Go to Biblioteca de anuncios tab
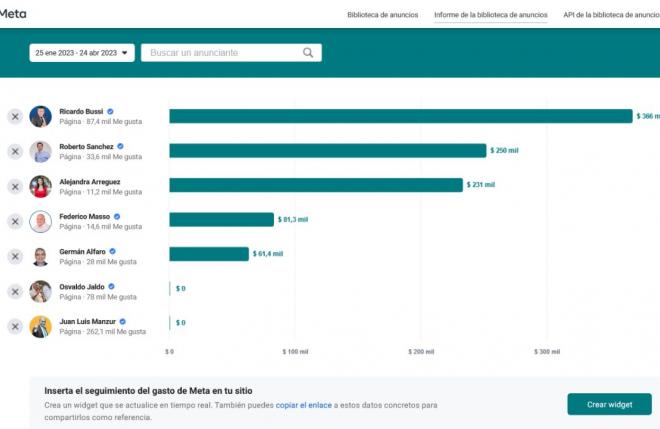This screenshot has width=660, height=429. click(x=383, y=15)
